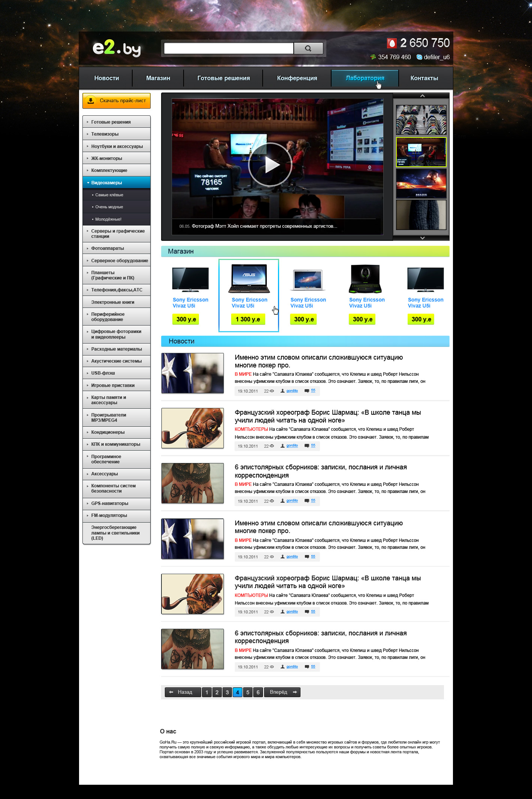Screen dimensions: 532x799
Task: Open the Новости menu tab
Action: [106, 78]
